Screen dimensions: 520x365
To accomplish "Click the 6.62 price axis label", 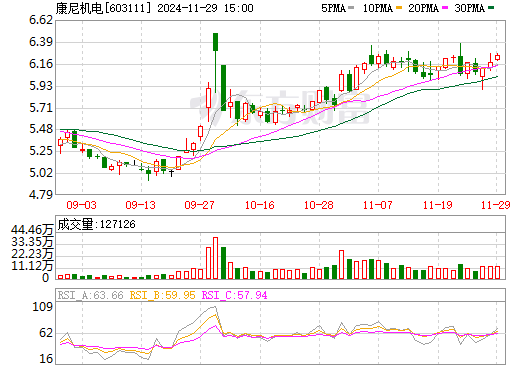I will (41, 20).
